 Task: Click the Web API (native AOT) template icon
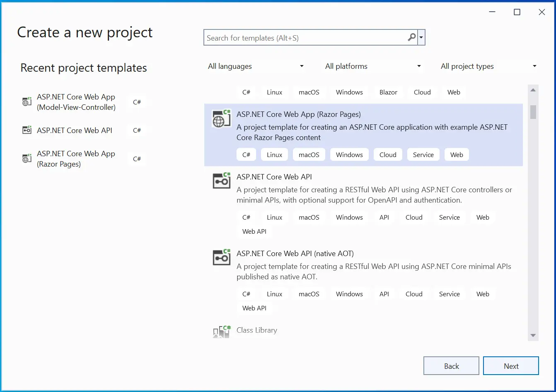(221, 257)
